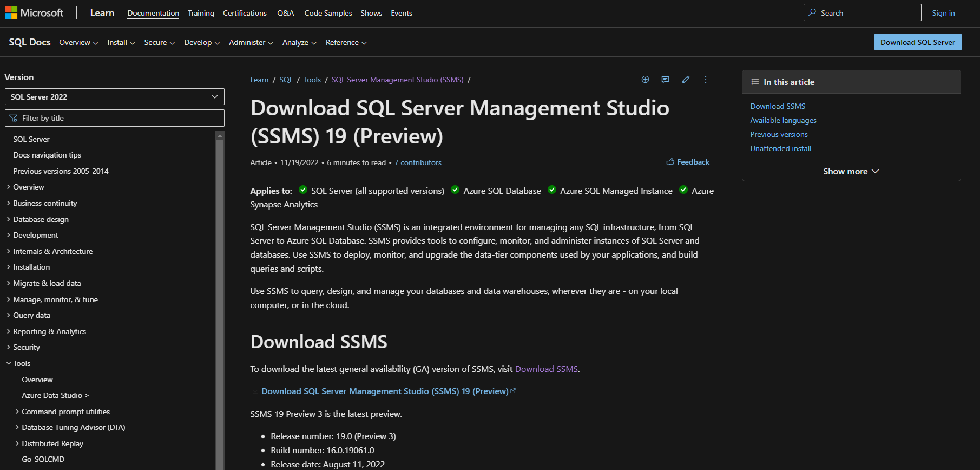Open the article feedback comment icon
980x470 pixels.
tap(665, 80)
